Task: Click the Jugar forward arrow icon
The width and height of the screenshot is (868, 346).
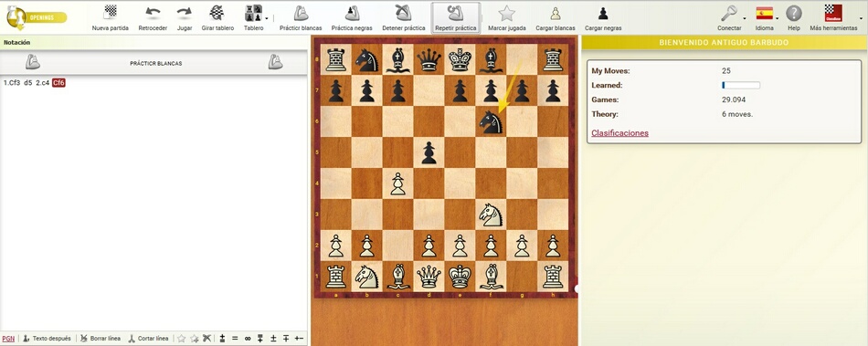Action: pyautogui.click(x=185, y=12)
